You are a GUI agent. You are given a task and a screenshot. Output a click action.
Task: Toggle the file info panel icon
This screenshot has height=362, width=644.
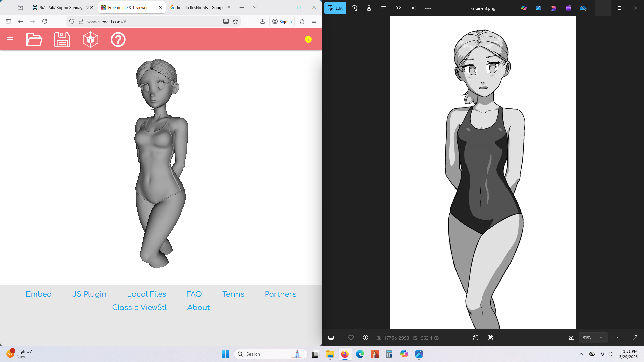click(x=366, y=338)
